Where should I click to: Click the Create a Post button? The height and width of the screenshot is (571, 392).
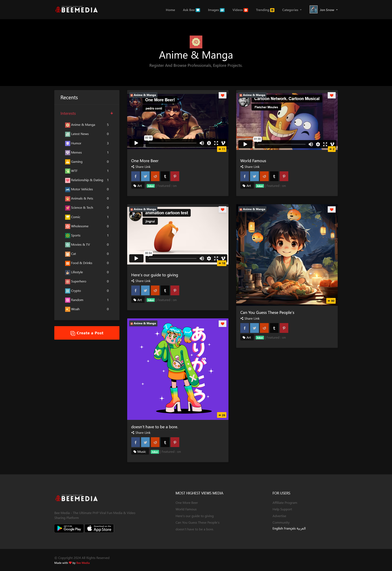(x=87, y=333)
